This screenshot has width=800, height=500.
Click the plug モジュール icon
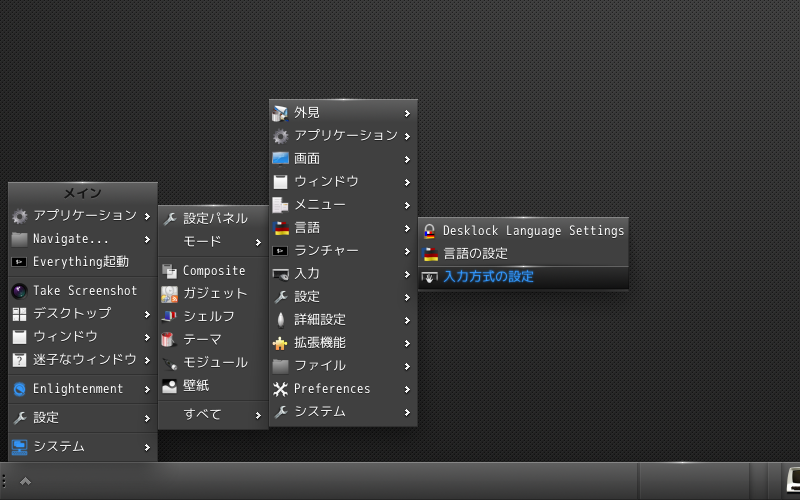pyautogui.click(x=170, y=363)
